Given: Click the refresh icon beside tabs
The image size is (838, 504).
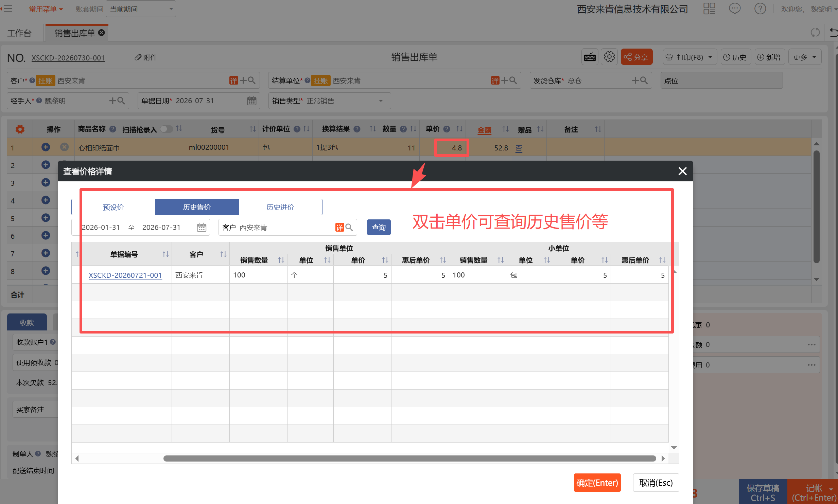Looking at the screenshot, I should point(815,33).
